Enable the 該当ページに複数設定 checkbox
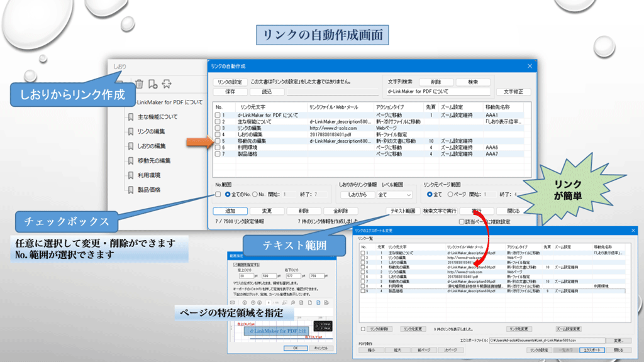This screenshot has width=644, height=362. click(462, 222)
